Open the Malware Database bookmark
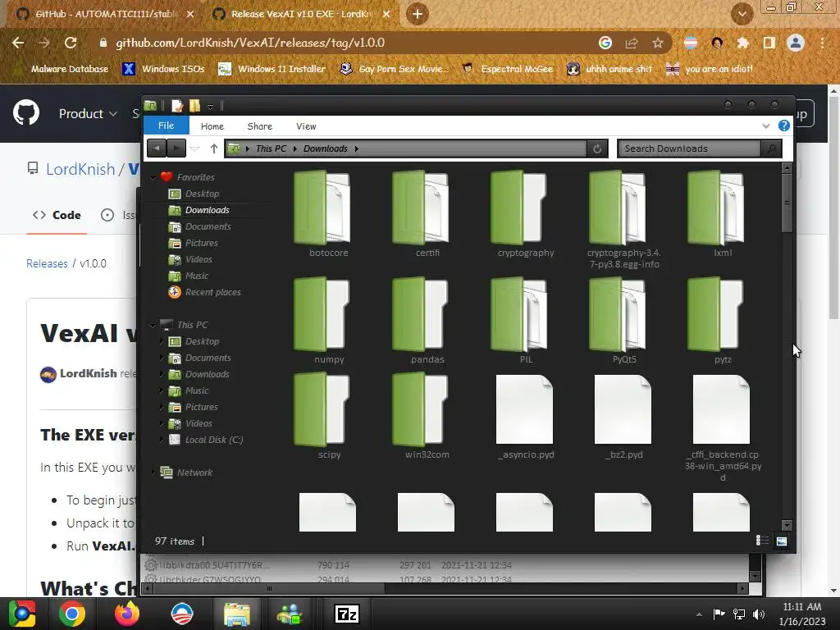This screenshot has height=630, width=840. tap(62, 69)
